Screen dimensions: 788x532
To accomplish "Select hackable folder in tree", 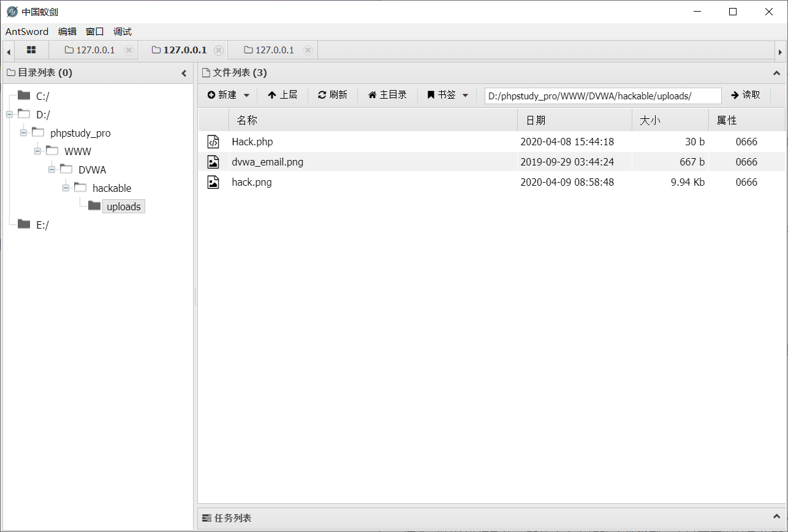I will point(112,188).
